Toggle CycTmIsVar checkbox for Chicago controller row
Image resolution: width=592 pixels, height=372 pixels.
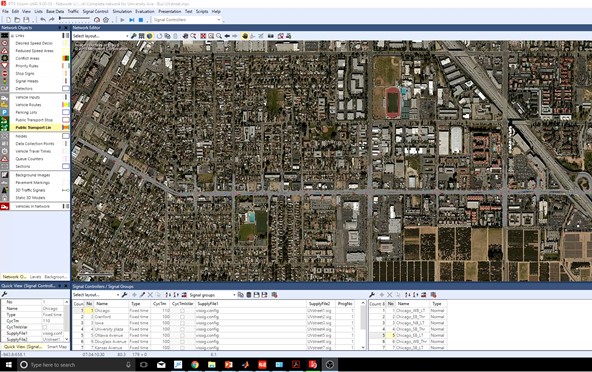[182, 310]
